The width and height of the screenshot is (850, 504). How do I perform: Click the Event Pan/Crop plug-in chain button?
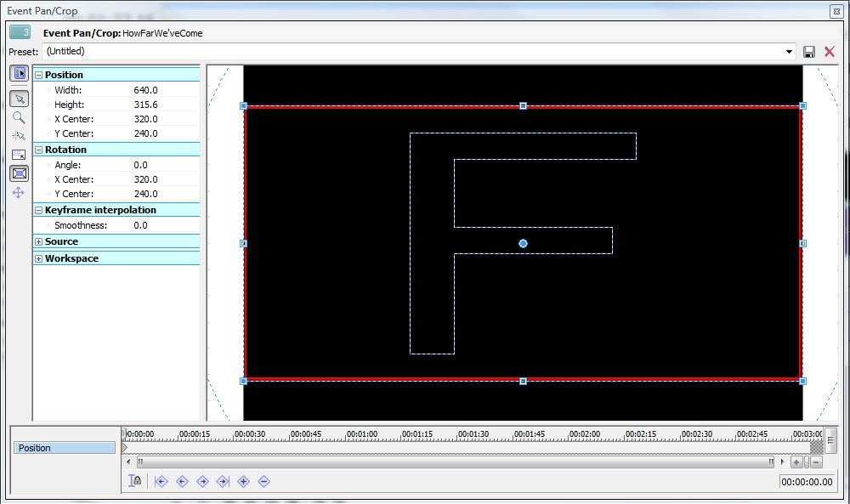20,32
